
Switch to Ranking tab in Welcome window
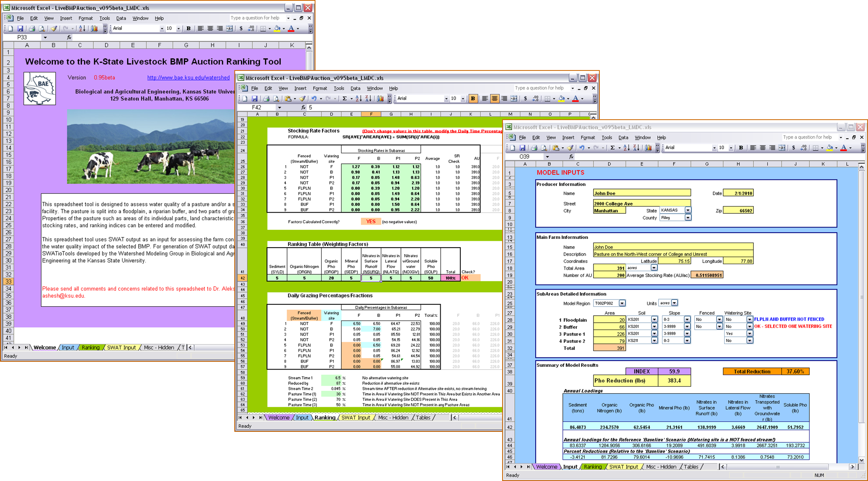pyautogui.click(x=91, y=348)
